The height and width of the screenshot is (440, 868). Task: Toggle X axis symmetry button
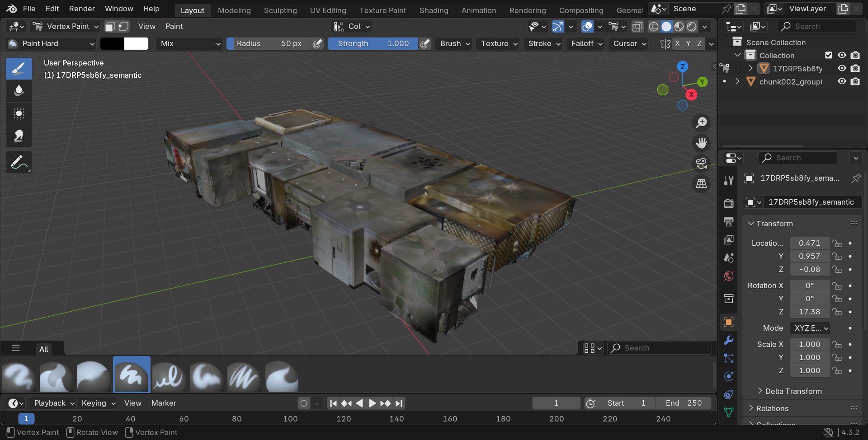click(677, 43)
